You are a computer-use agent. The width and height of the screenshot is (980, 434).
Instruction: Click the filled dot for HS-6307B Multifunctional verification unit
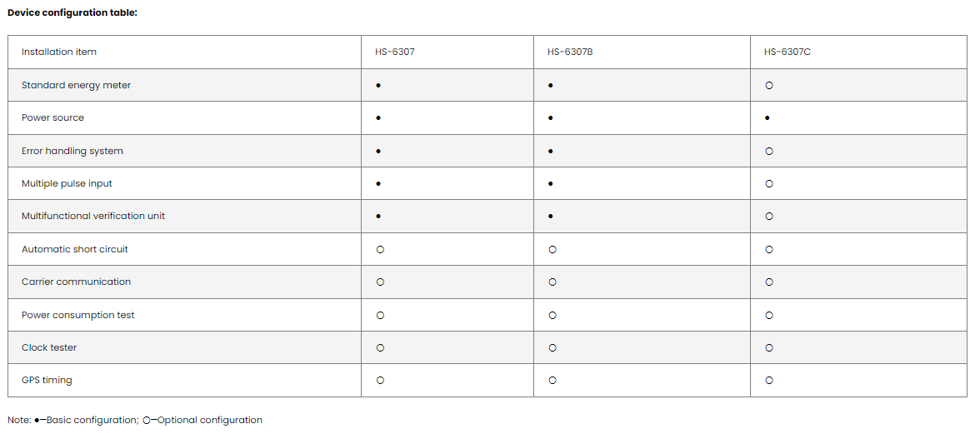(551, 217)
